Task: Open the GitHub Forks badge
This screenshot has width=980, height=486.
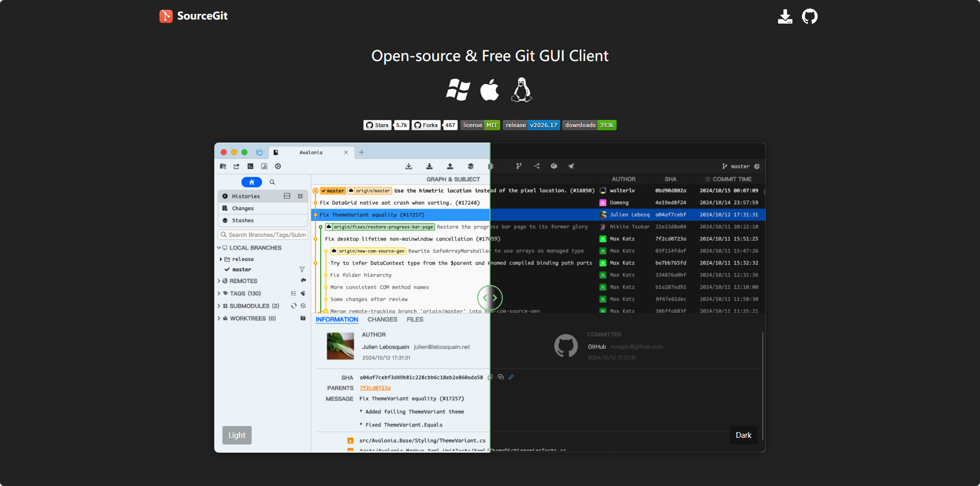Action: [x=435, y=125]
